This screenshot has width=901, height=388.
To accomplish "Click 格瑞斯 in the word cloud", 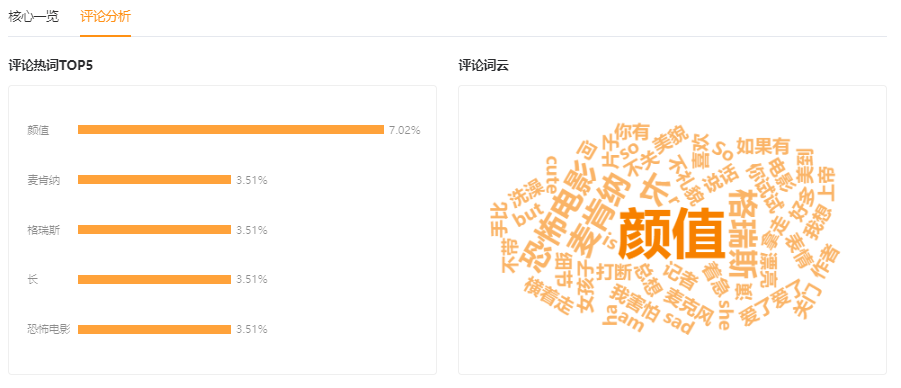I will (741, 233).
